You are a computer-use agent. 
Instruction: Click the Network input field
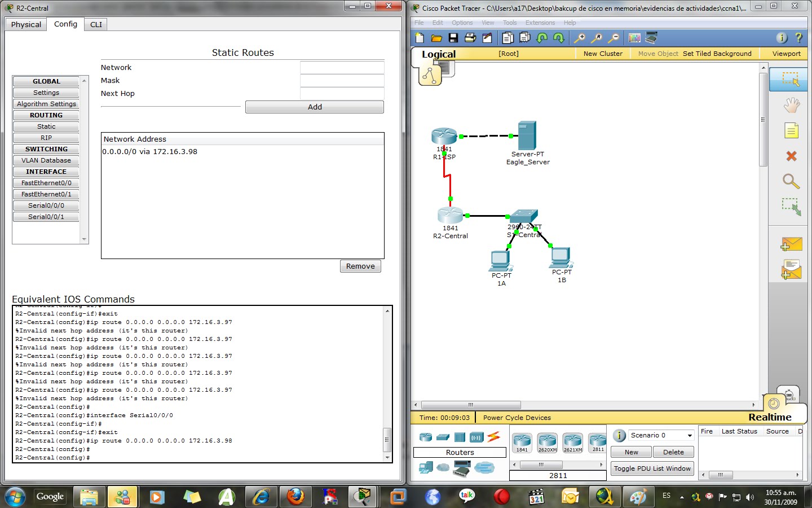coord(342,68)
